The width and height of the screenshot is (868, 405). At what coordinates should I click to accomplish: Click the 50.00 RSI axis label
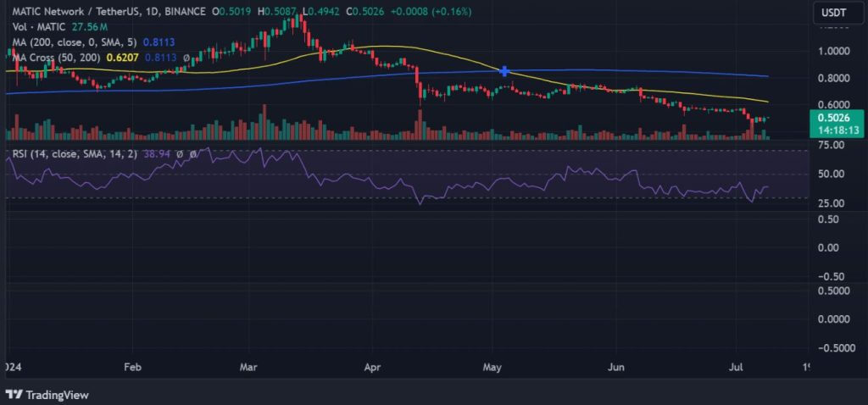831,174
